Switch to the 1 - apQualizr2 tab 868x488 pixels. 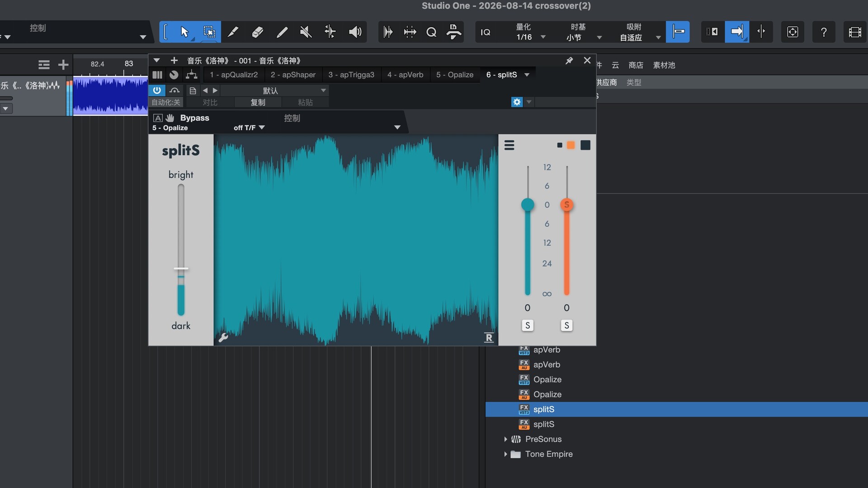(x=234, y=75)
